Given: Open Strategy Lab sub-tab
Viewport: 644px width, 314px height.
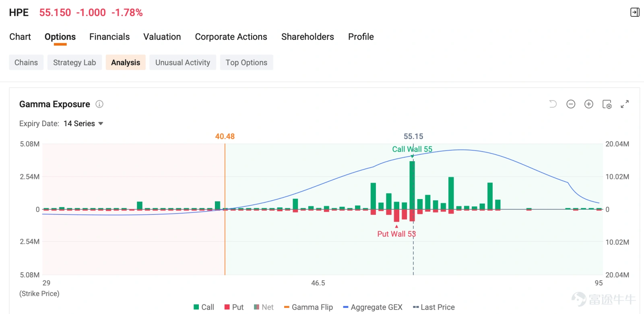Looking at the screenshot, I should coord(74,62).
